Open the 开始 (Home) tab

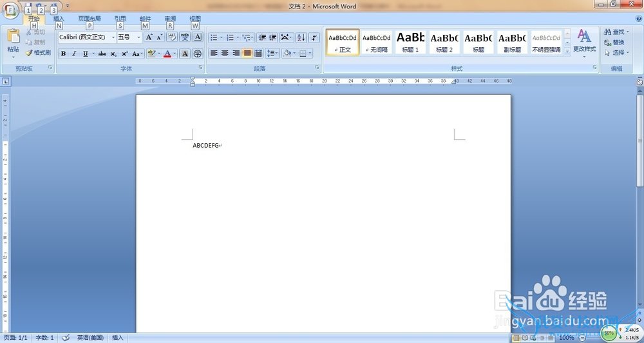coord(33,19)
